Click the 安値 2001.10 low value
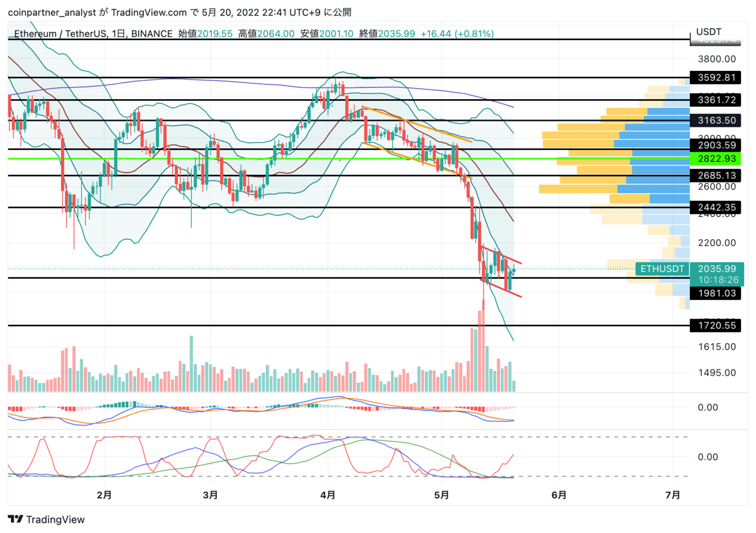This screenshot has width=756, height=533. pyautogui.click(x=325, y=34)
